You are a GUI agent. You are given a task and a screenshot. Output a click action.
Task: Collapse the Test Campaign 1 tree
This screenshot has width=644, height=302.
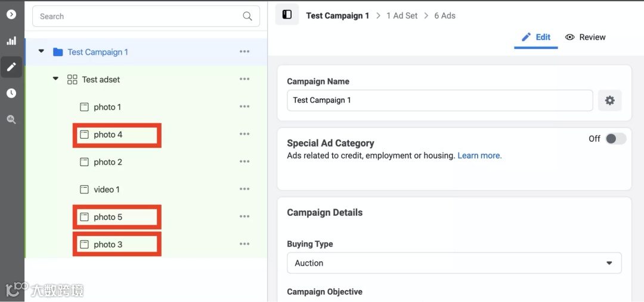coord(41,52)
